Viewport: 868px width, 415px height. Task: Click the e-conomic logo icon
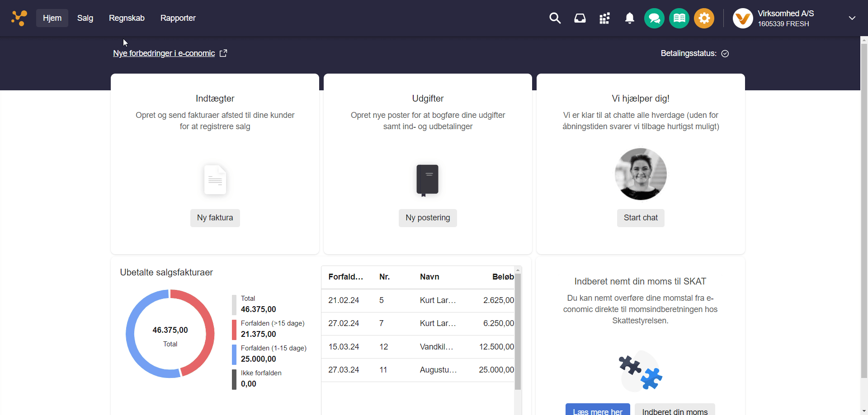click(19, 18)
